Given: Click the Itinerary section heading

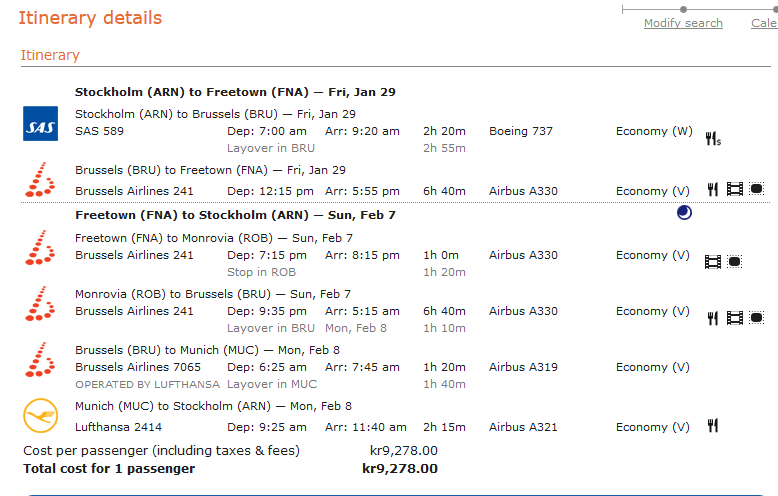Looking at the screenshot, I should coord(50,55).
